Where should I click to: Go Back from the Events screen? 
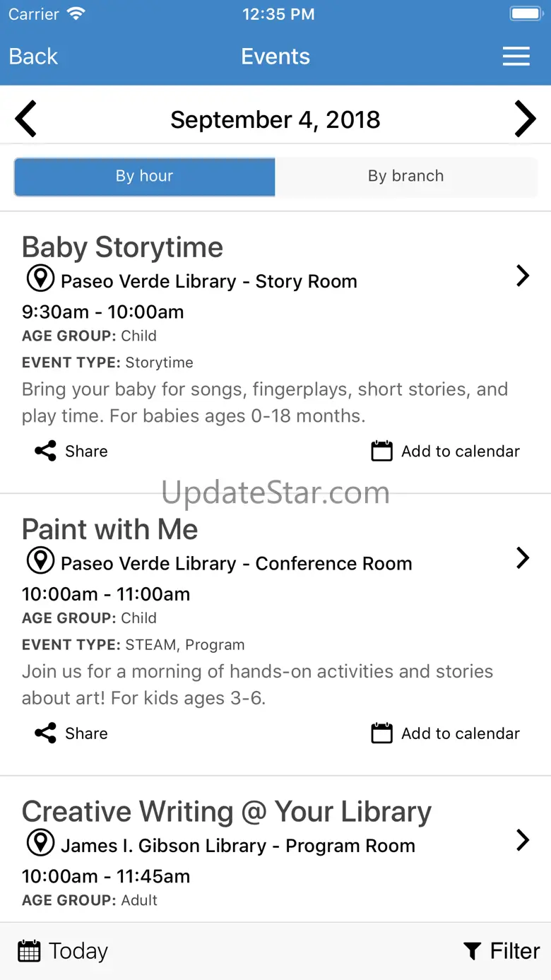[33, 57]
